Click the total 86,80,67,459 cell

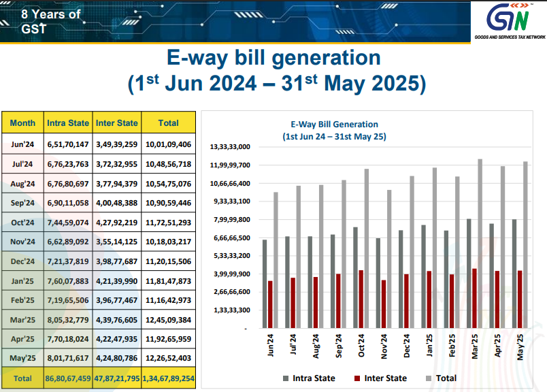(x=68, y=378)
